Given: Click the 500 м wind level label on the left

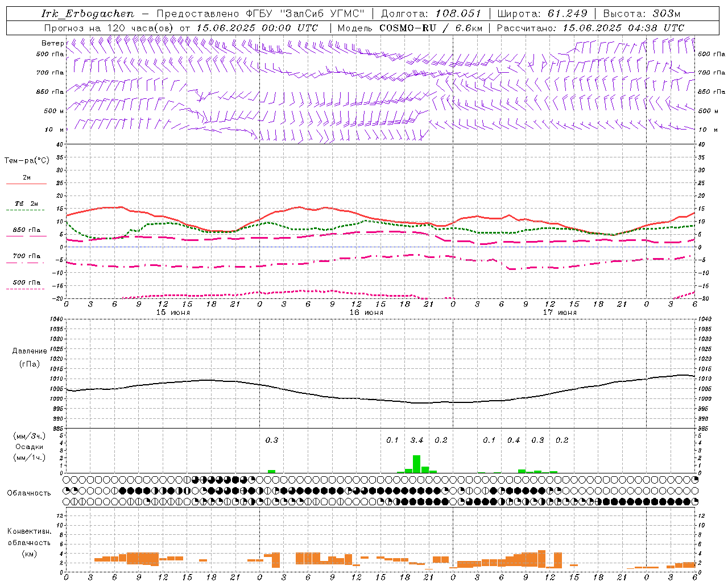Looking at the screenshot, I should click(54, 111).
